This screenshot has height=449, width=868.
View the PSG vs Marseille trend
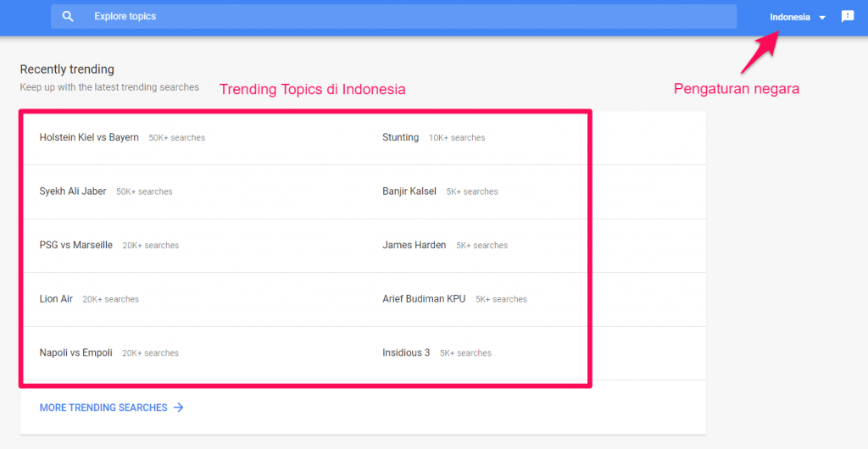coord(76,245)
